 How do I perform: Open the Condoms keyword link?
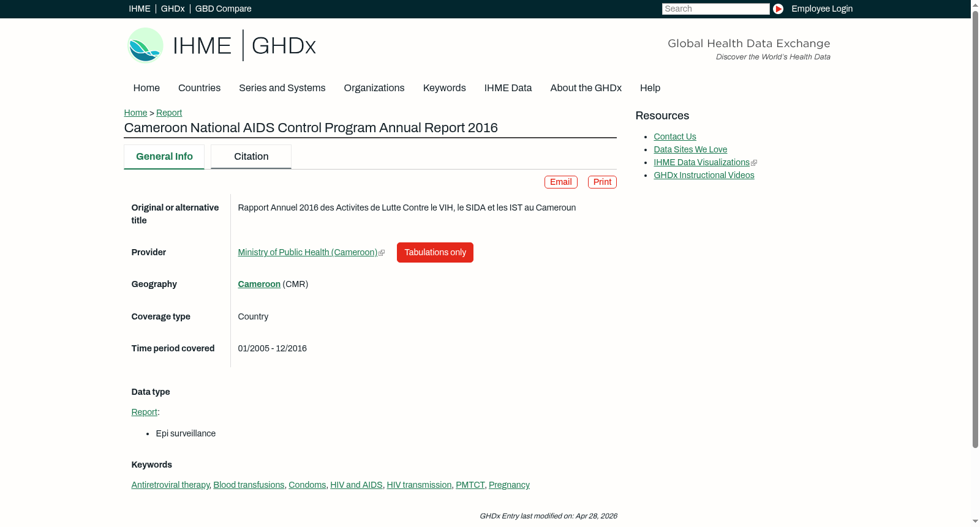pyautogui.click(x=307, y=485)
